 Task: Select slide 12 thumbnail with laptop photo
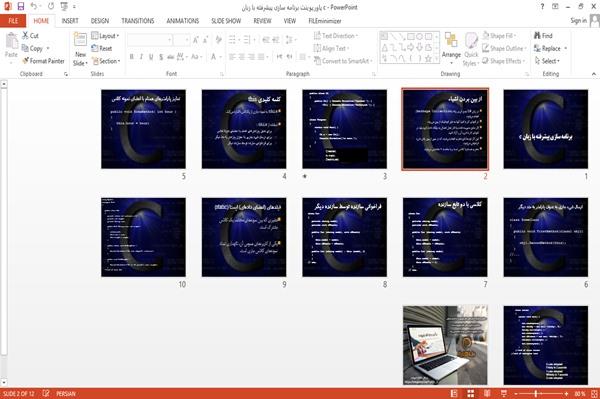(x=445, y=345)
